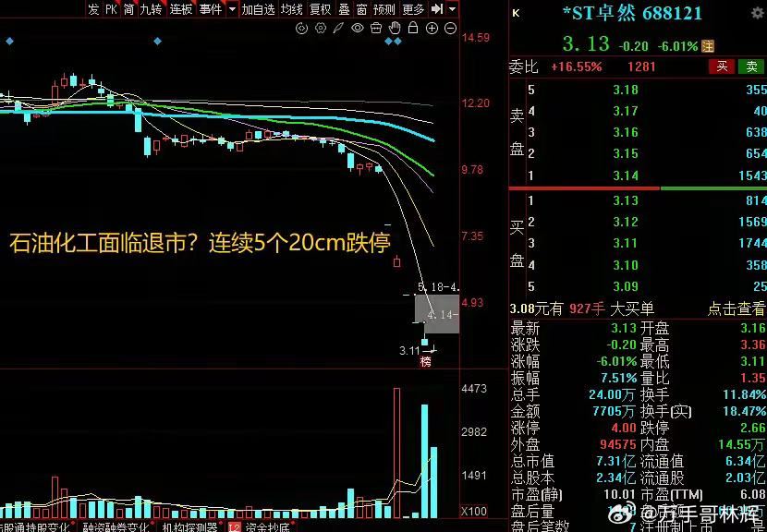Click the 振幅 7.51% value
Image resolution: width=767 pixels, height=532 pixels.
[x=619, y=378]
